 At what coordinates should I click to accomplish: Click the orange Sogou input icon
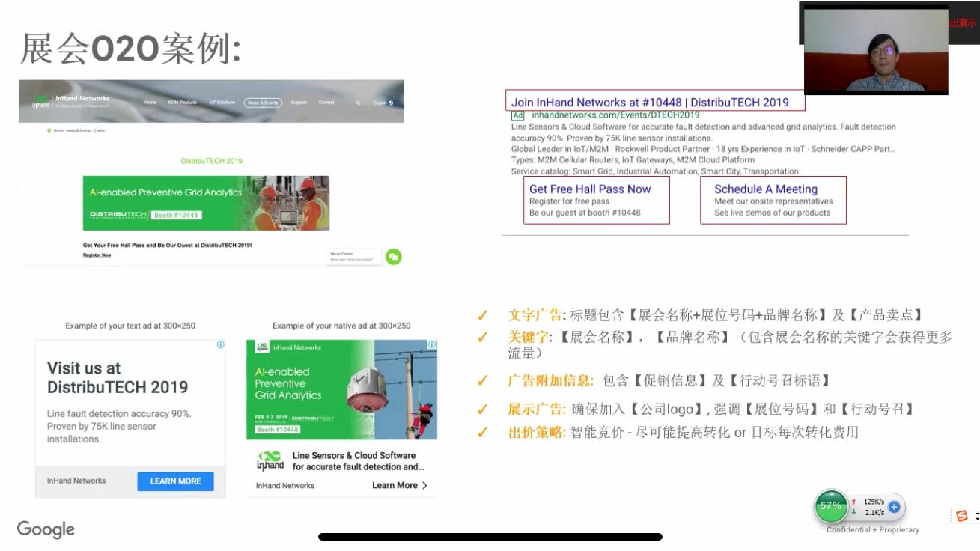tap(962, 516)
